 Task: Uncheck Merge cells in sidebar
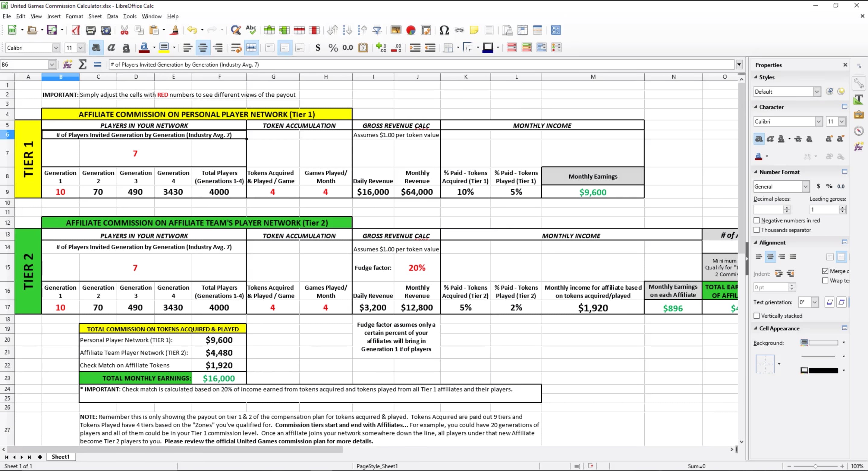coord(825,271)
